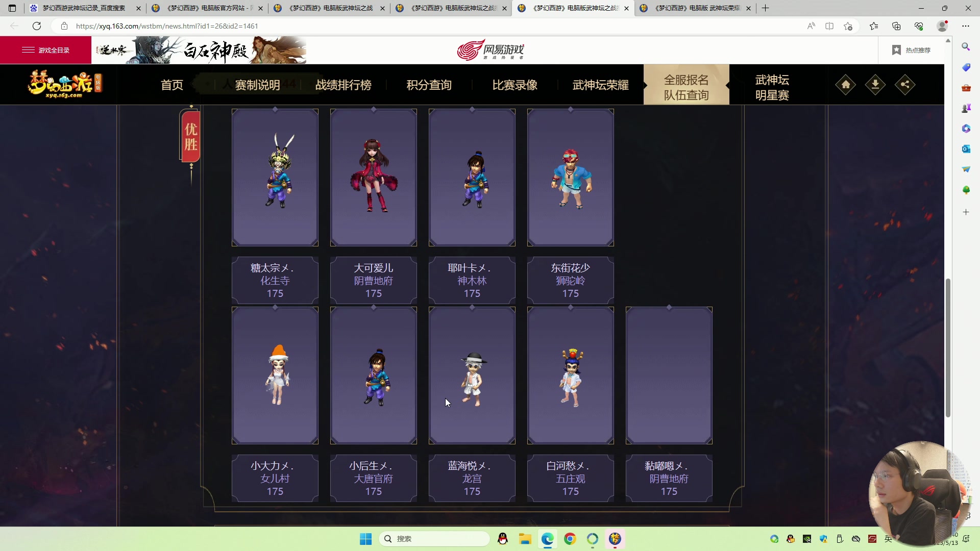Open File Explorer from the taskbar
This screenshot has height=551, width=980.
[525, 539]
